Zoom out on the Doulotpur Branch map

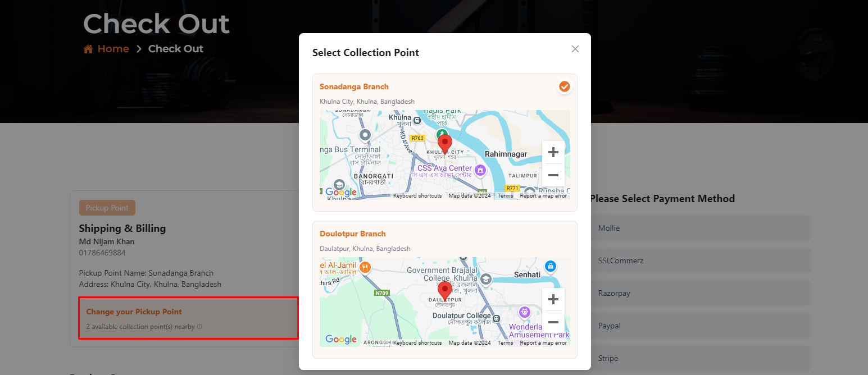coord(553,322)
